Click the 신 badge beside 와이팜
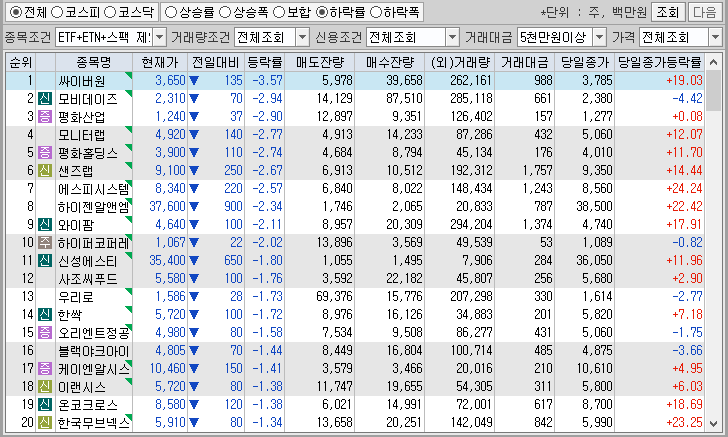The width and height of the screenshot is (728, 437). [45, 224]
